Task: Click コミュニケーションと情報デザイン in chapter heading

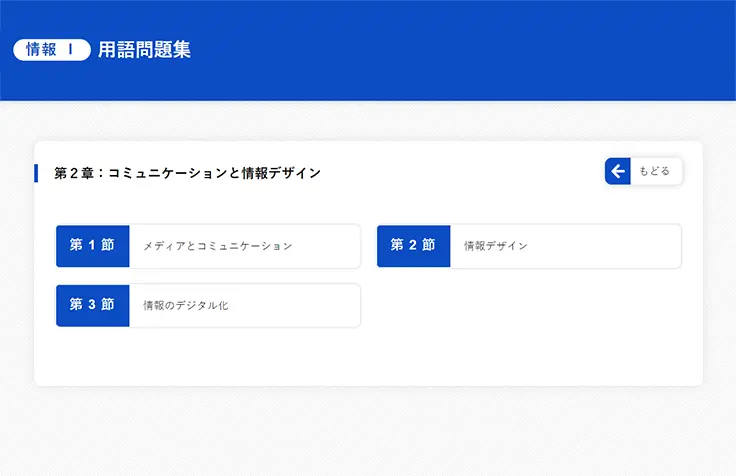Action: [x=214, y=173]
